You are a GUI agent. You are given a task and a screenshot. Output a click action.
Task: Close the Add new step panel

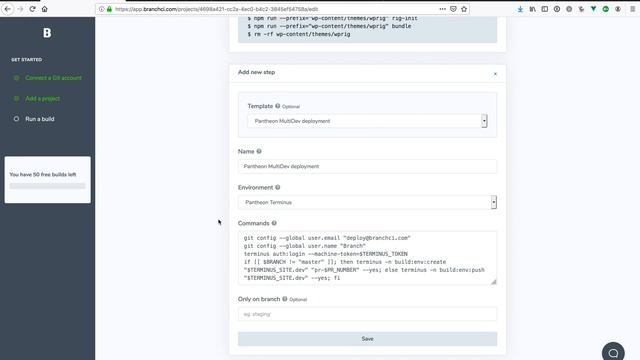pos(495,74)
